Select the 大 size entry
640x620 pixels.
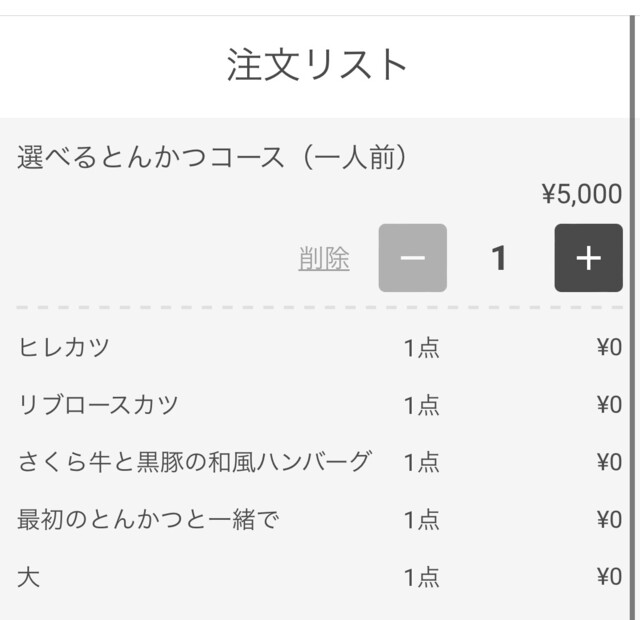(x=29, y=577)
